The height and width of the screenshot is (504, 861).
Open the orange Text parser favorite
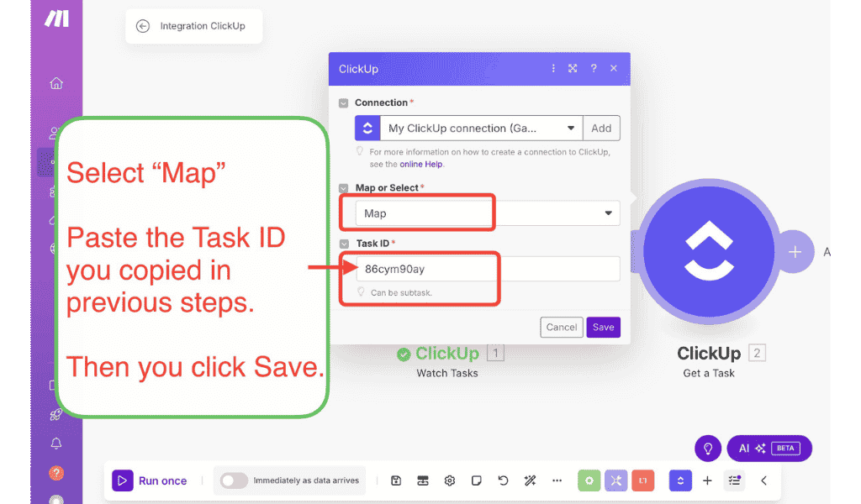643,481
